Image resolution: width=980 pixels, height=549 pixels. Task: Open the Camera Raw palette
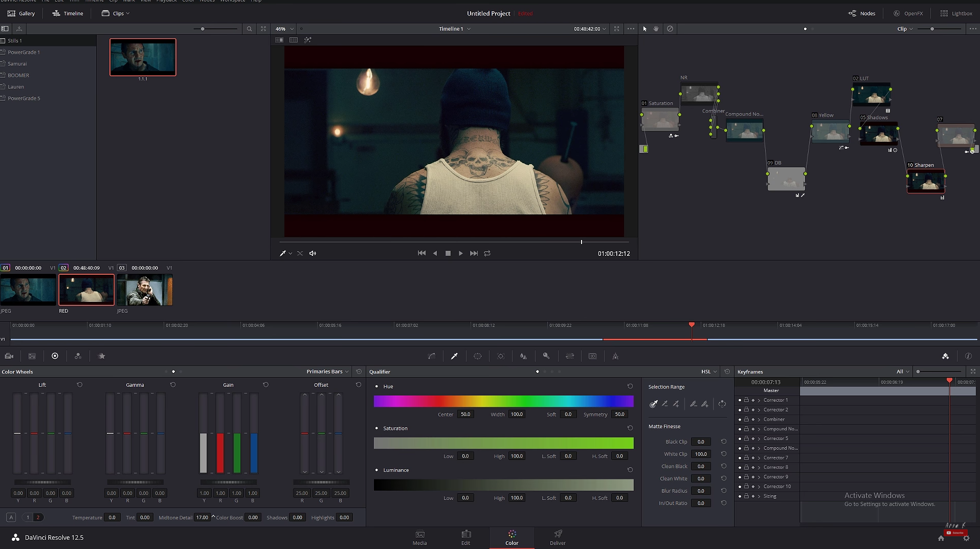[9, 356]
